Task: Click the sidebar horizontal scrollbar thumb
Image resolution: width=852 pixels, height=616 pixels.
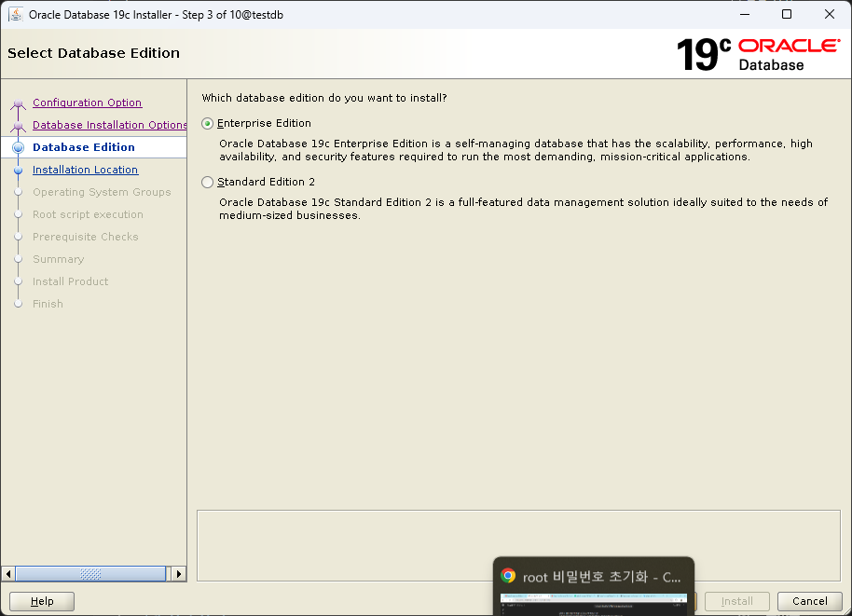Action: click(x=90, y=574)
